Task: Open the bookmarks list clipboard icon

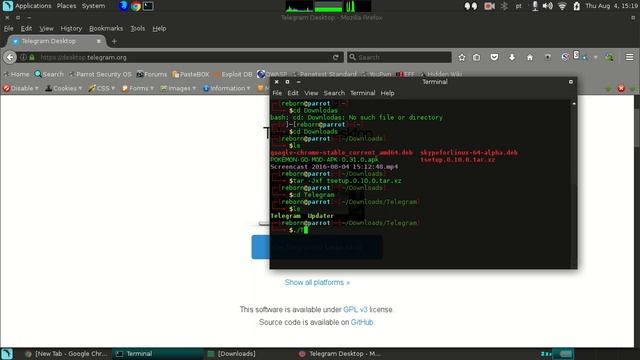Action: (477, 57)
